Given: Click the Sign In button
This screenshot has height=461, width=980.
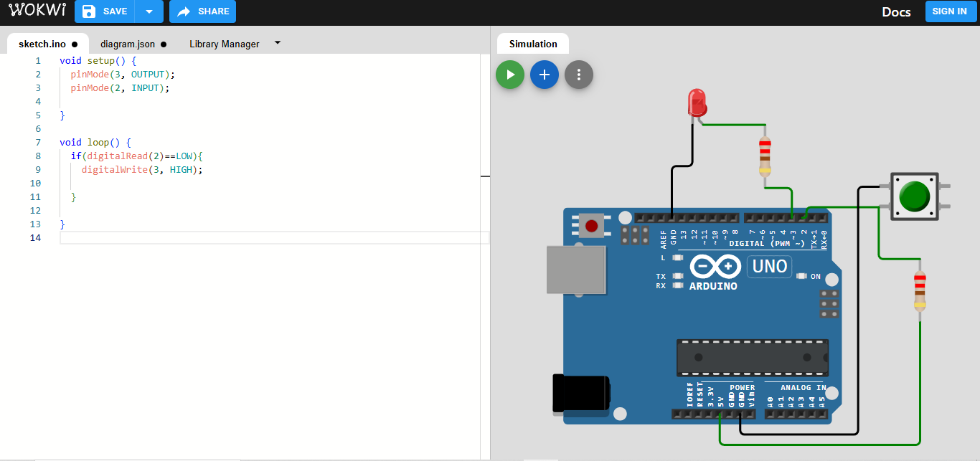Looking at the screenshot, I should tap(950, 11).
